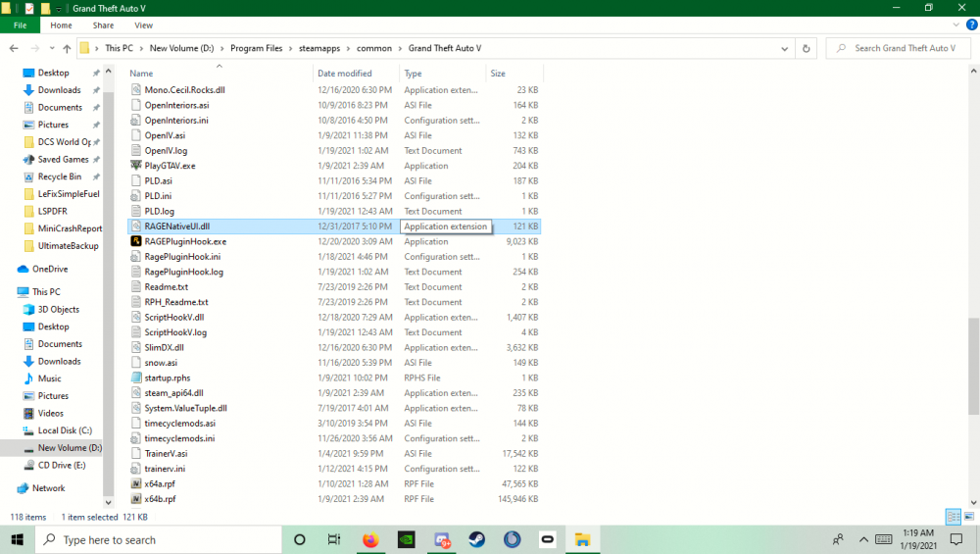Open the File ribbon tab
This screenshot has height=554, width=980.
point(20,25)
